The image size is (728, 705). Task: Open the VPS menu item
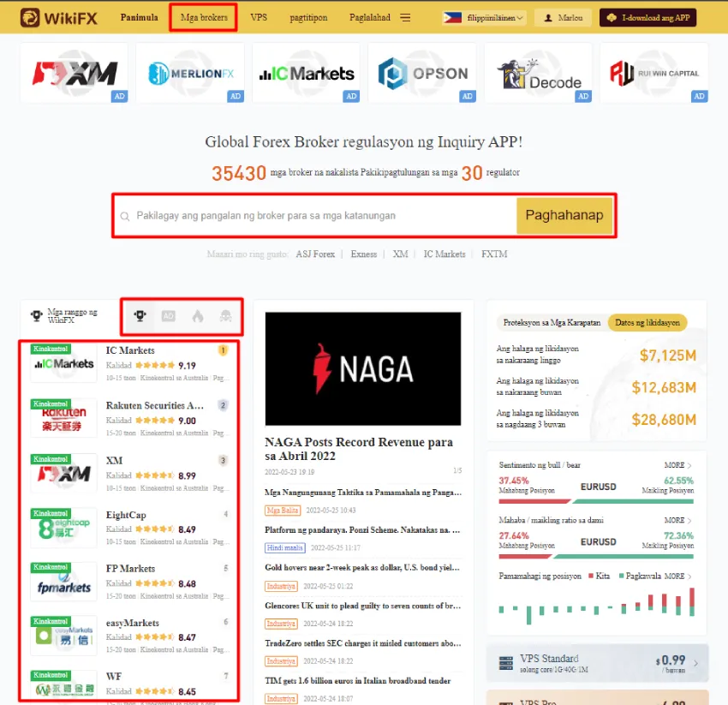(x=259, y=18)
